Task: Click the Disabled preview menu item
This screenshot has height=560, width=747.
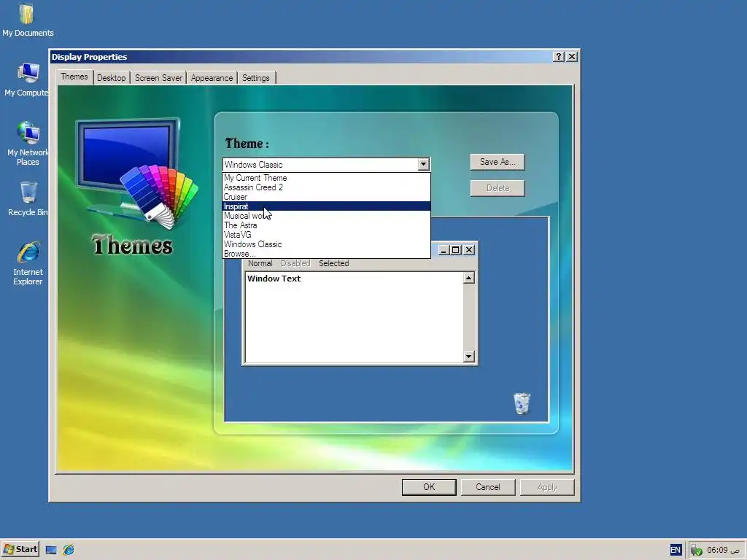Action: (295, 263)
